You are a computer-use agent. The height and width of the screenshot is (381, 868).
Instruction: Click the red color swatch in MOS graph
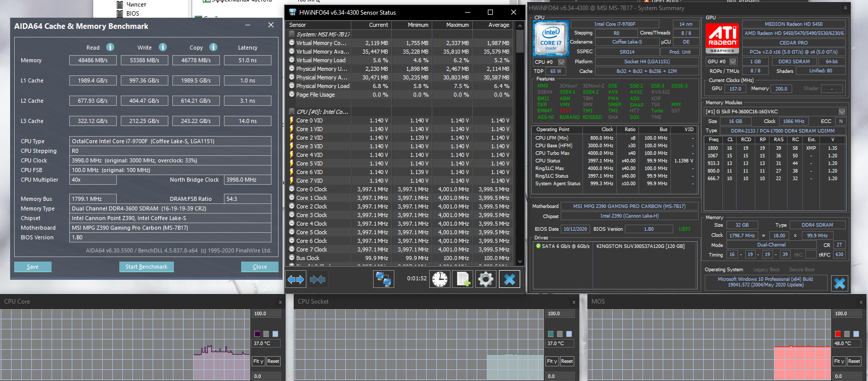838,334
